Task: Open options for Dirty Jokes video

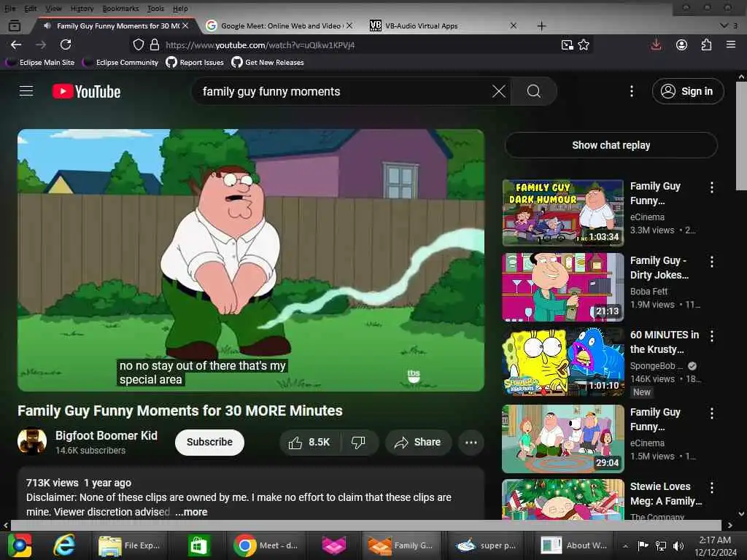Action: 712,262
